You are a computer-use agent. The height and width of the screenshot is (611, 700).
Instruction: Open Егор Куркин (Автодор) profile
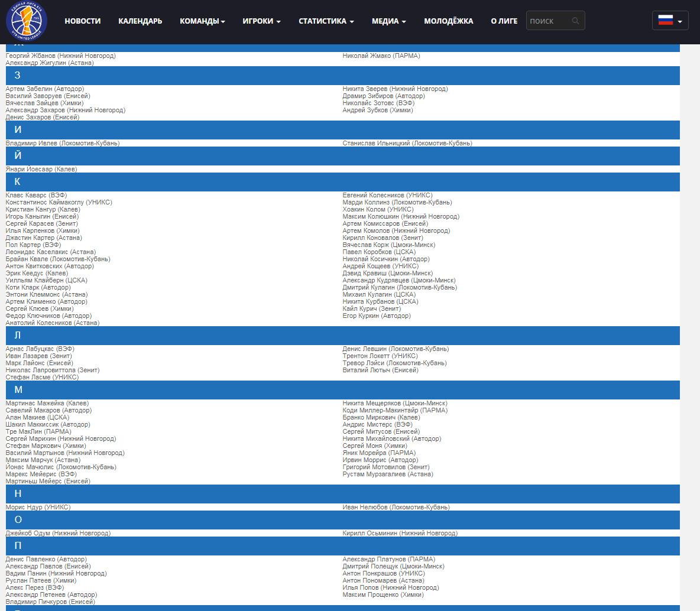coord(377,316)
